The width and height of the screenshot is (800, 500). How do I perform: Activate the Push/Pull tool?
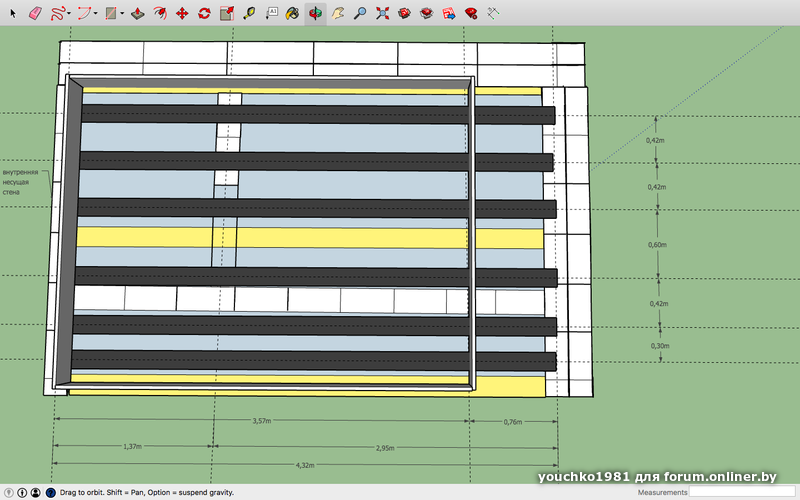pos(137,14)
